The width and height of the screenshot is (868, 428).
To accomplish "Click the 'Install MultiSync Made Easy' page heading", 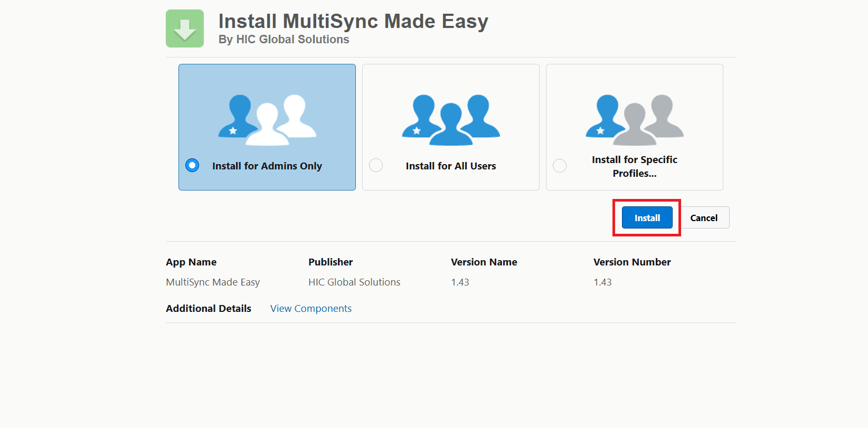I will point(353,22).
